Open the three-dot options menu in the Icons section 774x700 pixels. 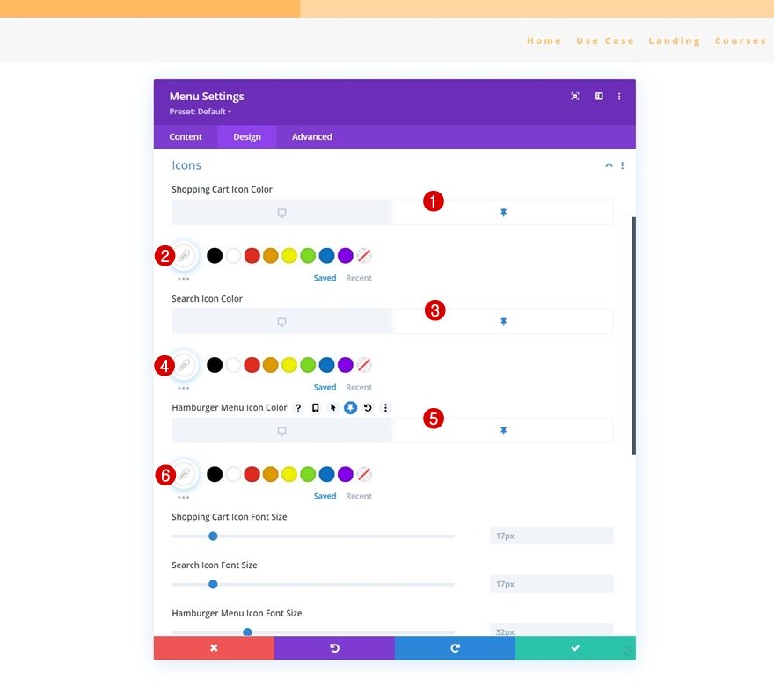pyautogui.click(x=623, y=165)
